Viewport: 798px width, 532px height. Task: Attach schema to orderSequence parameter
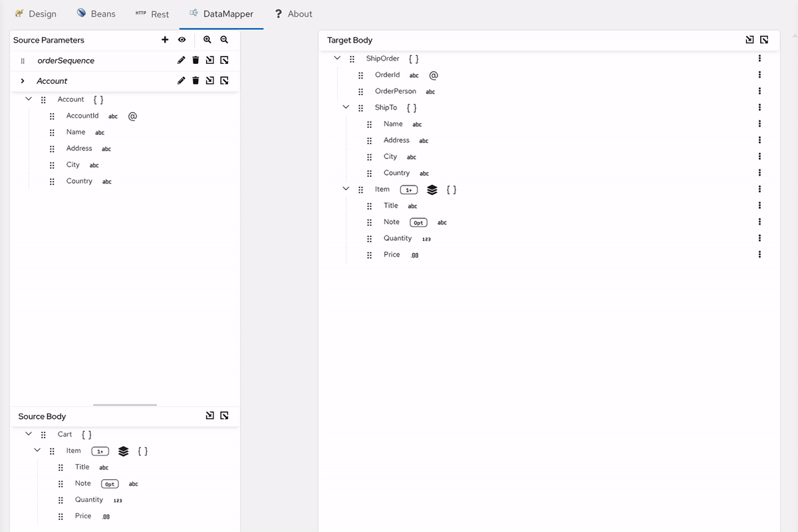click(210, 61)
